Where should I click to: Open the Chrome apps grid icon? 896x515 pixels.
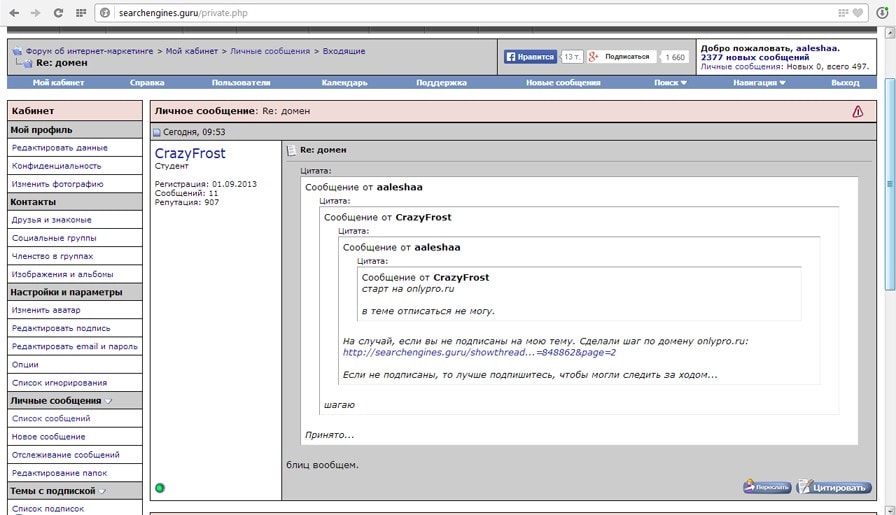81,13
